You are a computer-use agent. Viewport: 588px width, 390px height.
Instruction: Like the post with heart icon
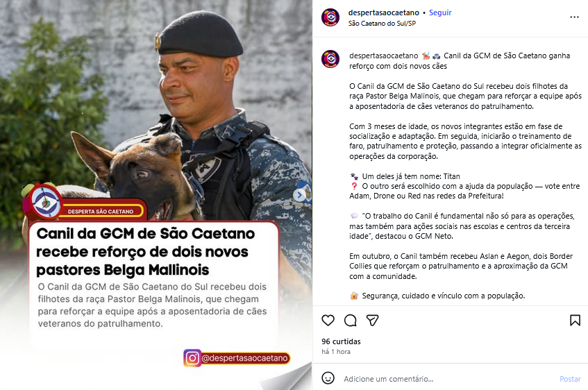click(328, 320)
